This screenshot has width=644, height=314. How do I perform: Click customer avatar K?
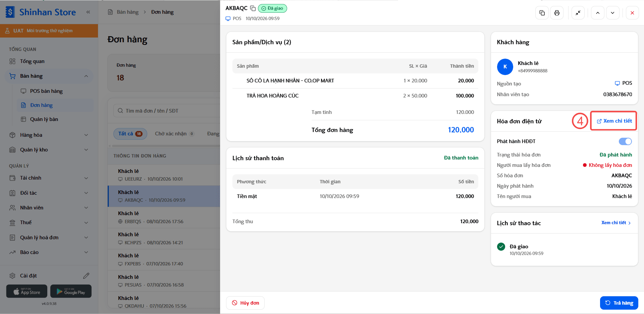pyautogui.click(x=505, y=67)
